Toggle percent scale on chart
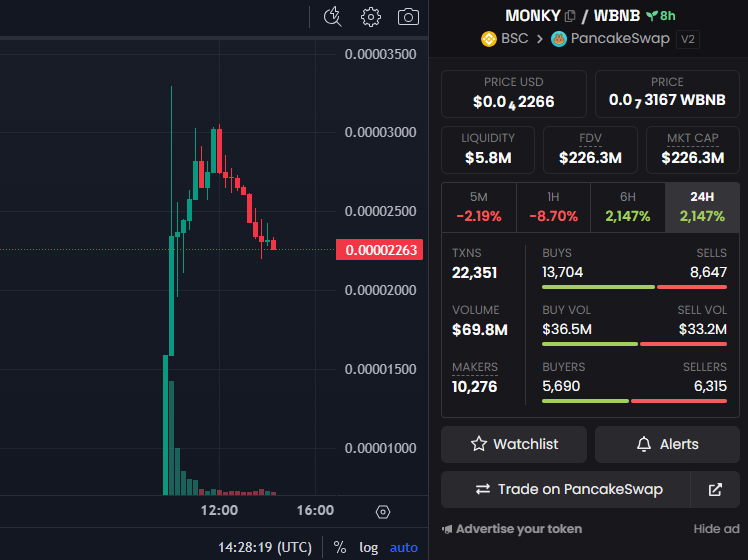748x560 pixels. [340, 547]
